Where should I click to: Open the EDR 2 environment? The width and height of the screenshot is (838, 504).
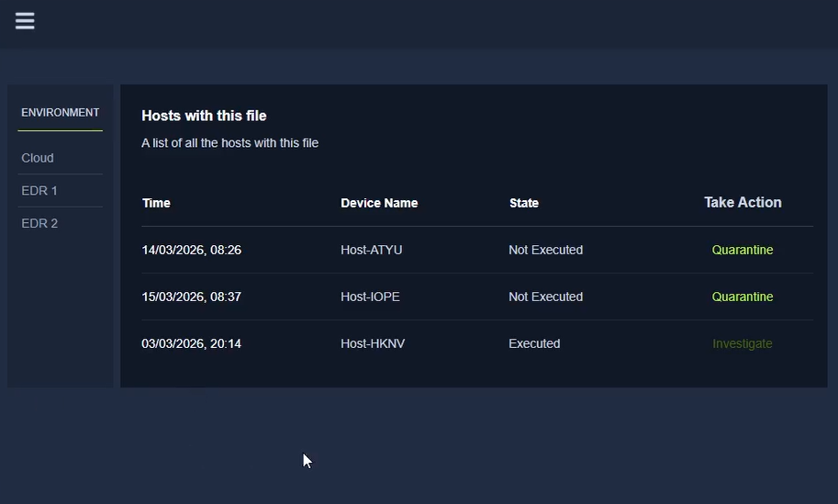click(39, 223)
